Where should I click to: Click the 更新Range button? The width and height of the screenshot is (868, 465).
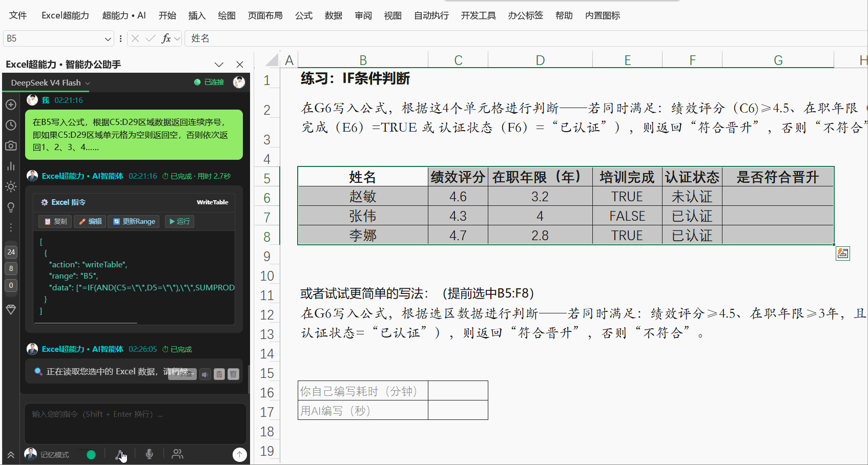pyautogui.click(x=134, y=221)
